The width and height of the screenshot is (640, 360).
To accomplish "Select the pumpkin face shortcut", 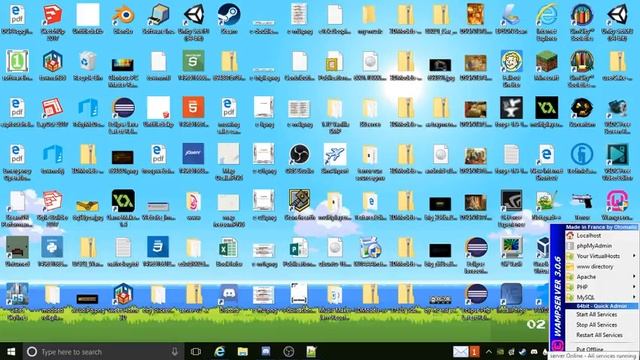I will tap(582, 108).
